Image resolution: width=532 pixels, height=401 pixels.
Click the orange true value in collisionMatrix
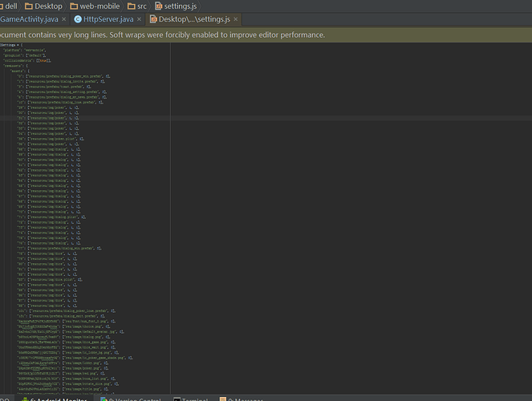43,61
